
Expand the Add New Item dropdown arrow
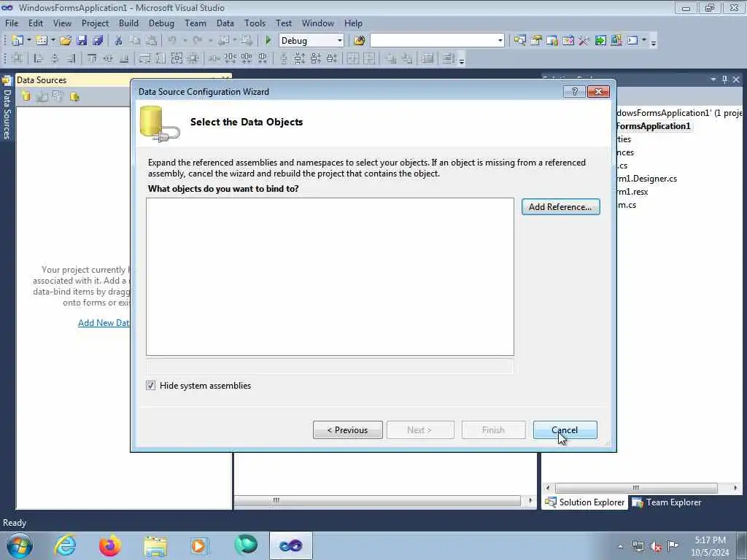(x=53, y=41)
